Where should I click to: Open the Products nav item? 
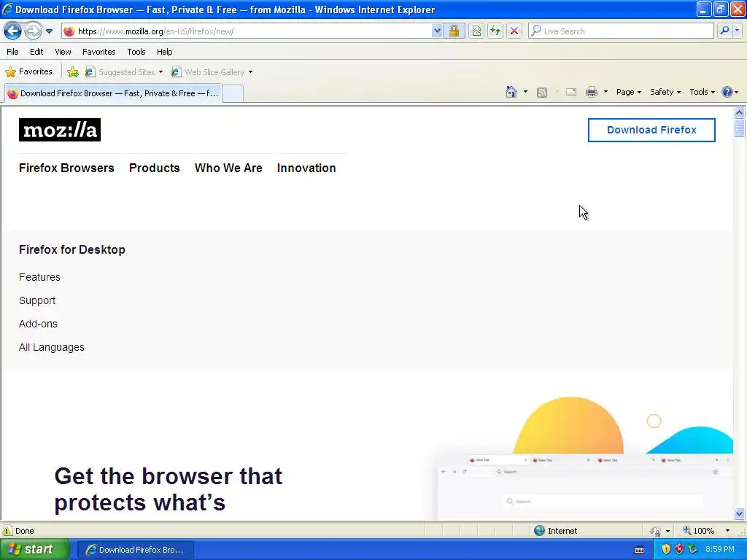tap(155, 168)
